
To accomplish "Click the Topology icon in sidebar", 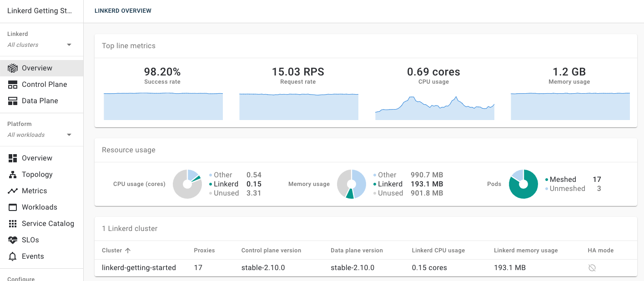I will (x=13, y=175).
